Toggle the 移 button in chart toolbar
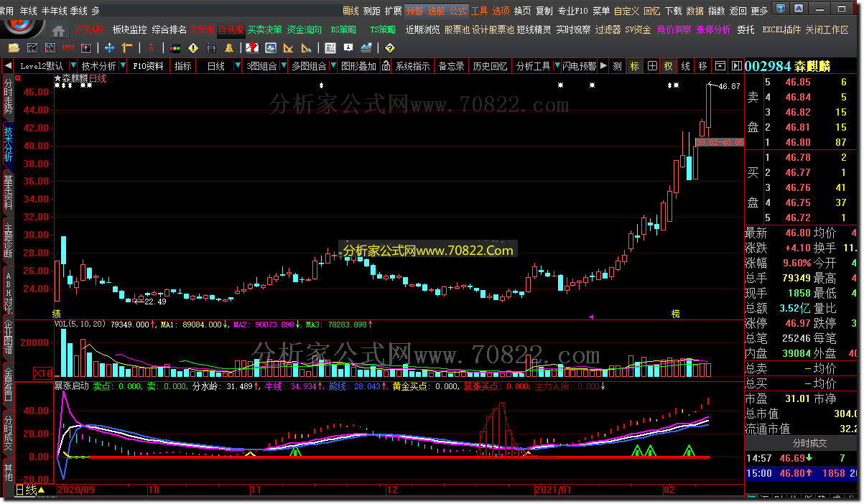The width and height of the screenshot is (864, 504). pos(702,65)
